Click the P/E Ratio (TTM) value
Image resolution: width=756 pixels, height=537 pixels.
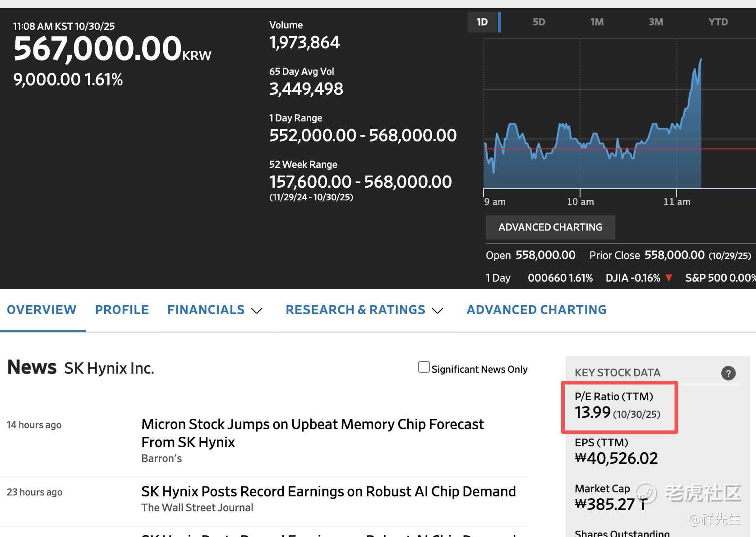click(x=592, y=412)
